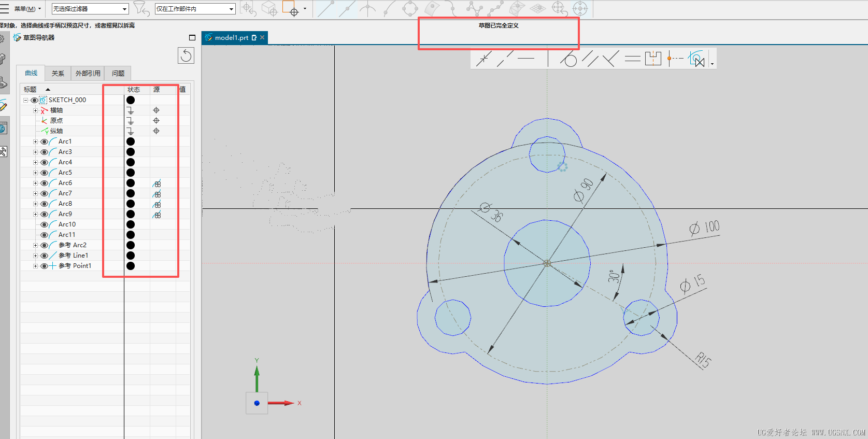Click the rectangle selection crosshair icon
Screen dimensions: 868x439
click(x=291, y=8)
